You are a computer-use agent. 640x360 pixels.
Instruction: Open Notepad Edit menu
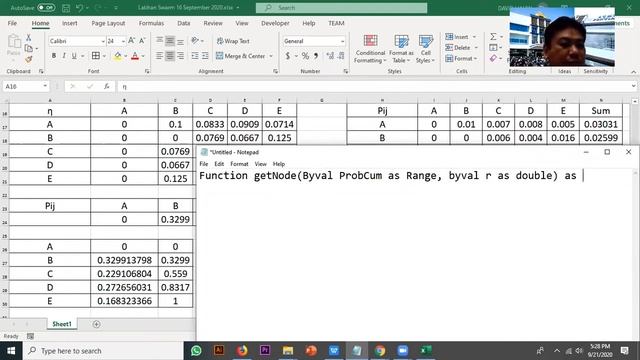(x=219, y=164)
